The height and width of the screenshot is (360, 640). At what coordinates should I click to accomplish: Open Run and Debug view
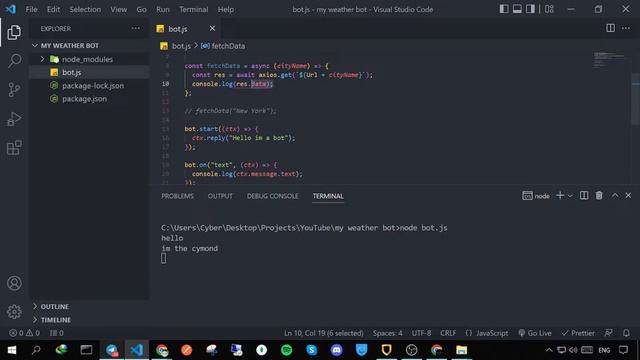coord(14,119)
